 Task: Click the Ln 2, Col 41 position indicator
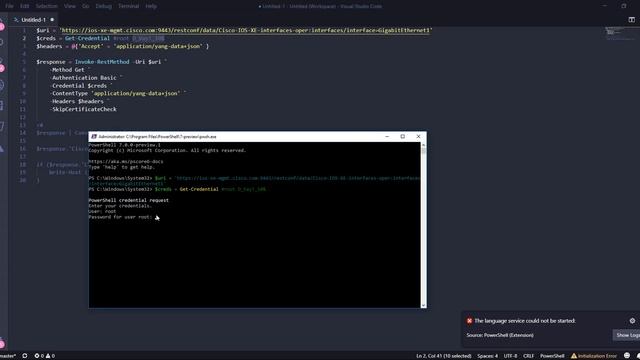444,356
